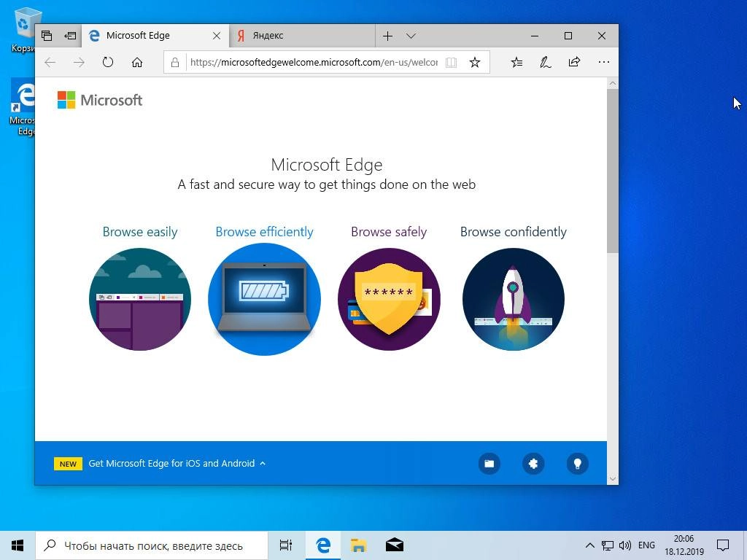Open the password shield illustration
This screenshot has height=560, width=747.
pos(389,300)
